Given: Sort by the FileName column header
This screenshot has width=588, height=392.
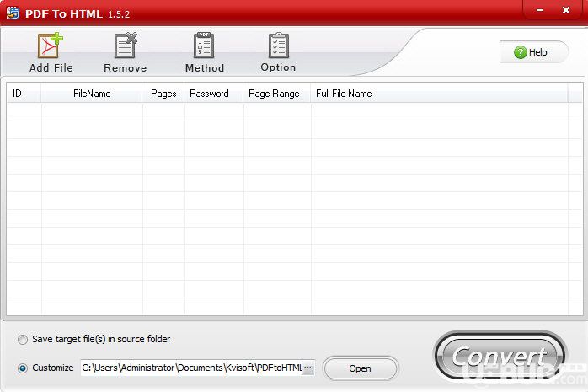Looking at the screenshot, I should [x=92, y=93].
